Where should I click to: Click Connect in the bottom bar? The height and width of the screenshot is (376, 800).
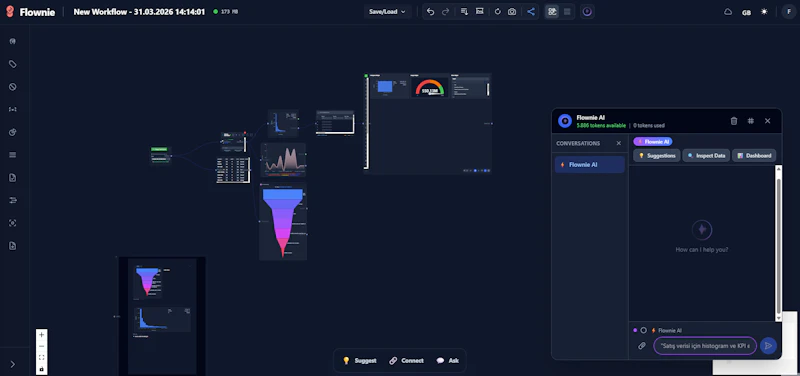pyautogui.click(x=406, y=361)
